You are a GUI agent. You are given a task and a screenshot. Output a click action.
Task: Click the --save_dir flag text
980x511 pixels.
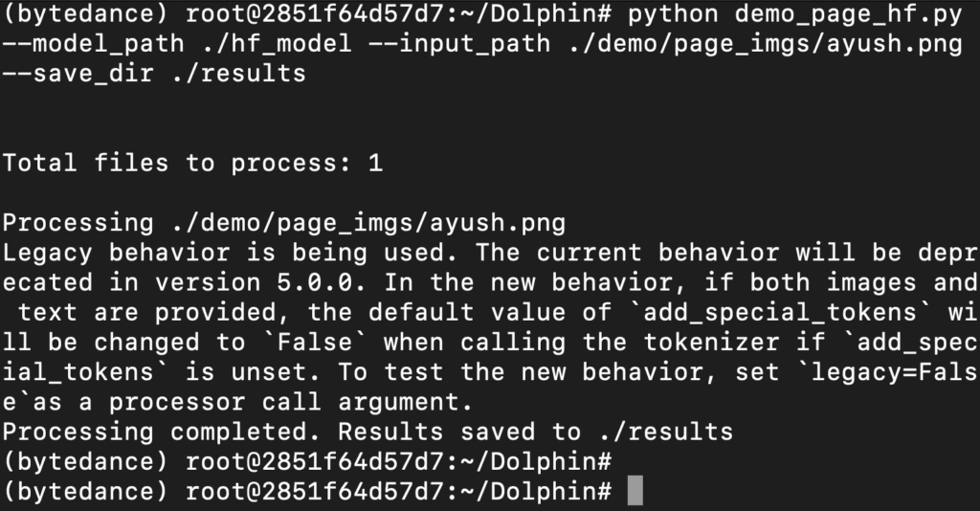point(78,73)
